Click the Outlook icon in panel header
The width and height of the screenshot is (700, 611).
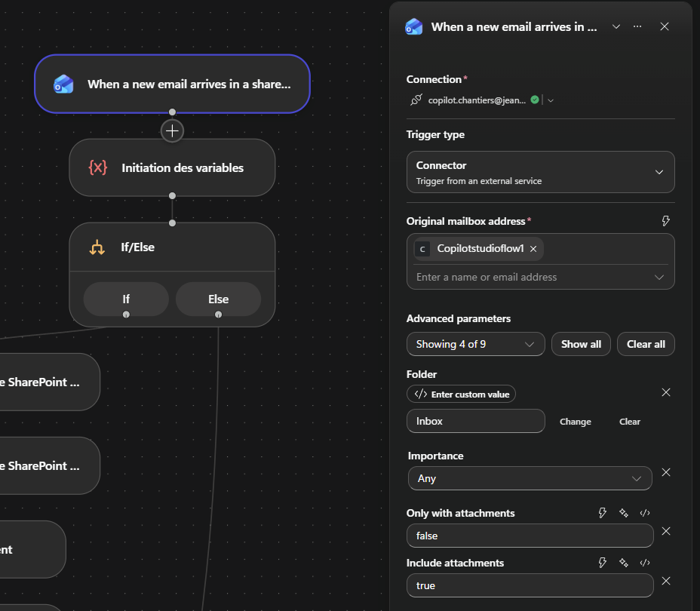(x=414, y=27)
